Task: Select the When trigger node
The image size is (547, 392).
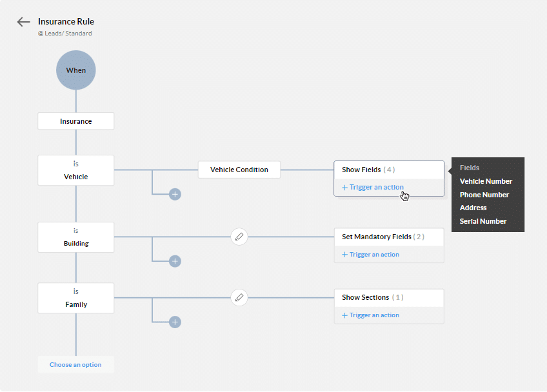Action: tap(75, 70)
